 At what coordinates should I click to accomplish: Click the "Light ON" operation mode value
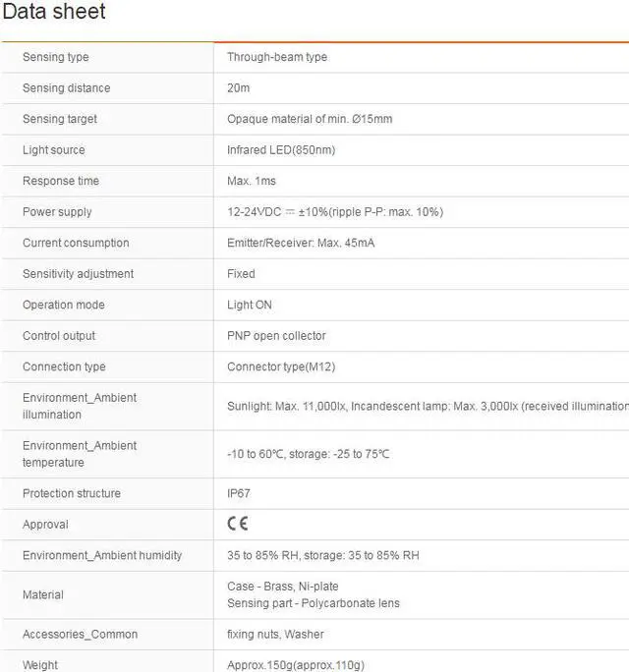pyautogui.click(x=250, y=305)
